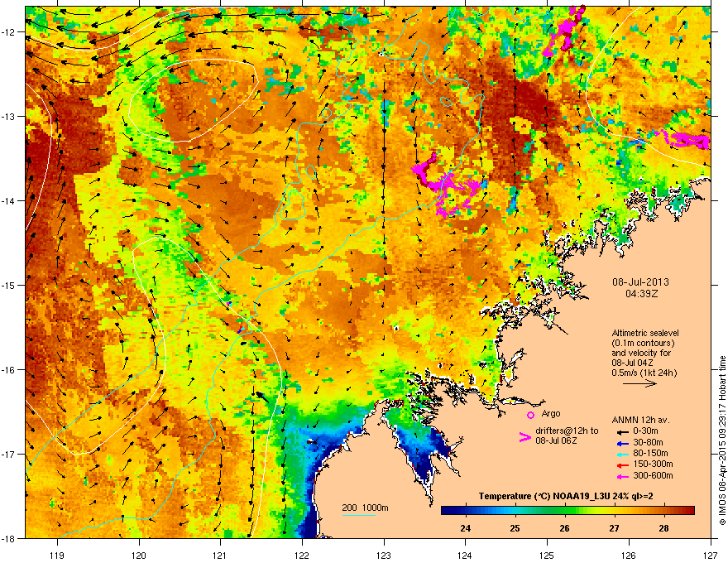
Task: Click the 'Argo' legend label
Action: point(551,413)
